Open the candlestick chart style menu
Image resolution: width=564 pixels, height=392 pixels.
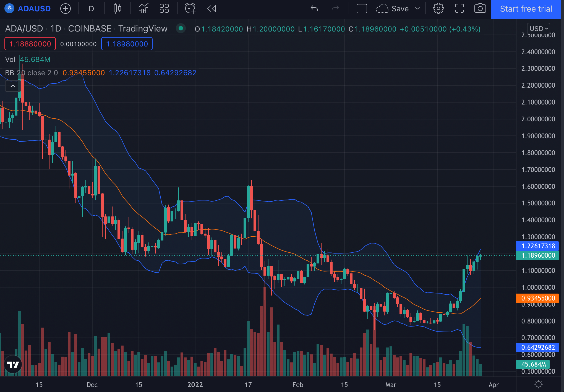(118, 9)
